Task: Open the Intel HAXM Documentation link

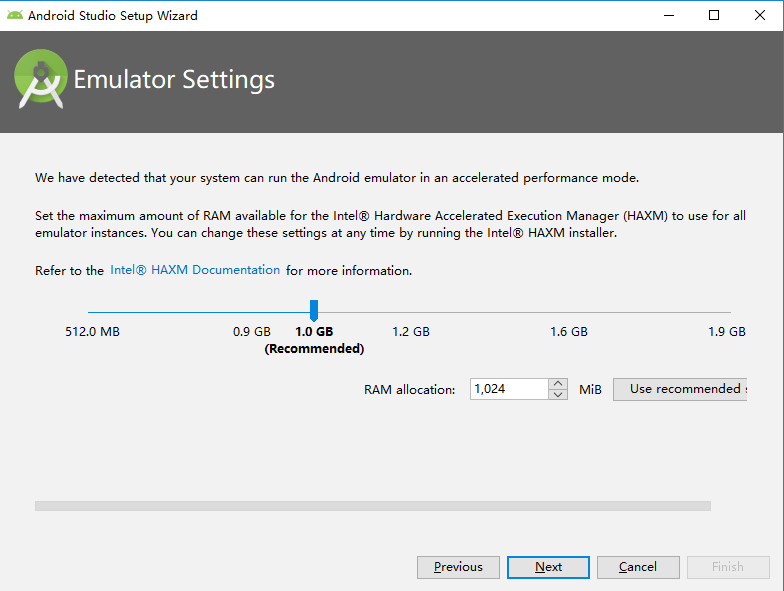Action: pyautogui.click(x=195, y=270)
